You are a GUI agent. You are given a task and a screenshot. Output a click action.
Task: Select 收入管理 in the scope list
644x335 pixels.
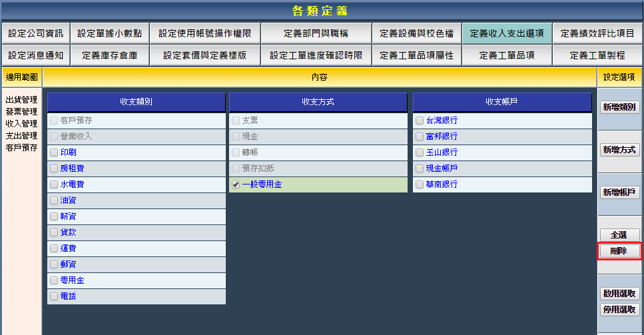(x=21, y=124)
